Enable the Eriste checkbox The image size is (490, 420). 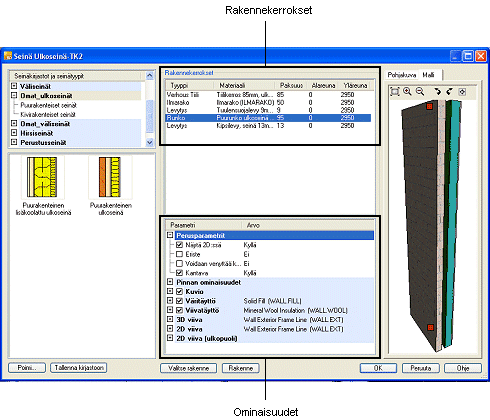pos(179,254)
